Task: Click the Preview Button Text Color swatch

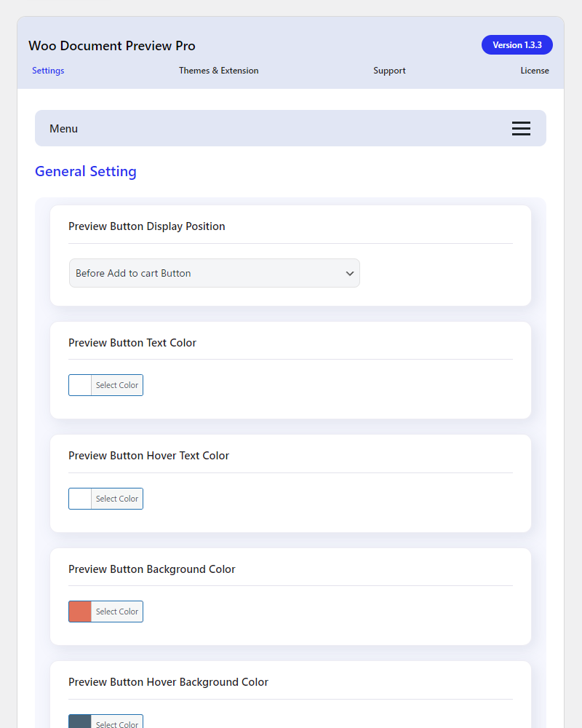Action: click(x=80, y=385)
